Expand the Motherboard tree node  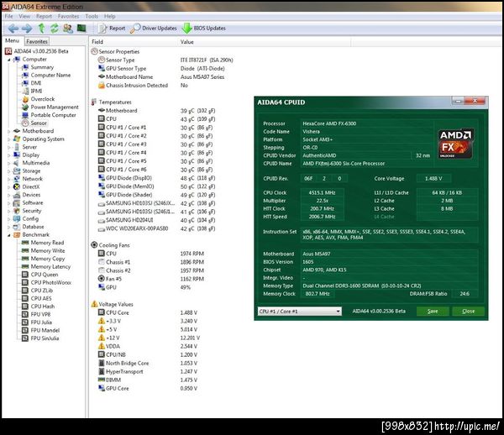click(9, 131)
